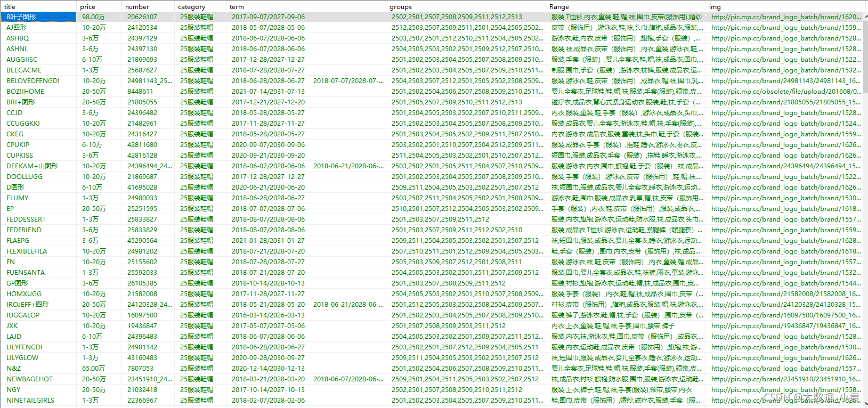Click the img URL in the JXK row

[786, 325]
